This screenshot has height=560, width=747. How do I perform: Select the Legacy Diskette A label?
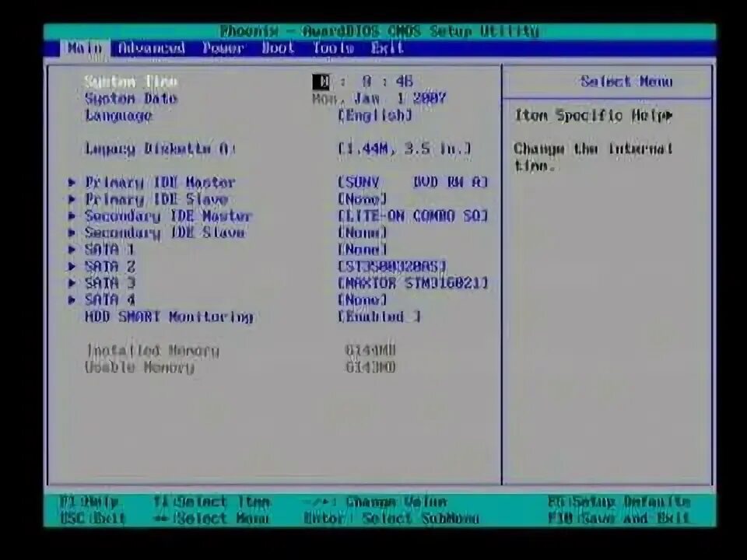click(160, 149)
